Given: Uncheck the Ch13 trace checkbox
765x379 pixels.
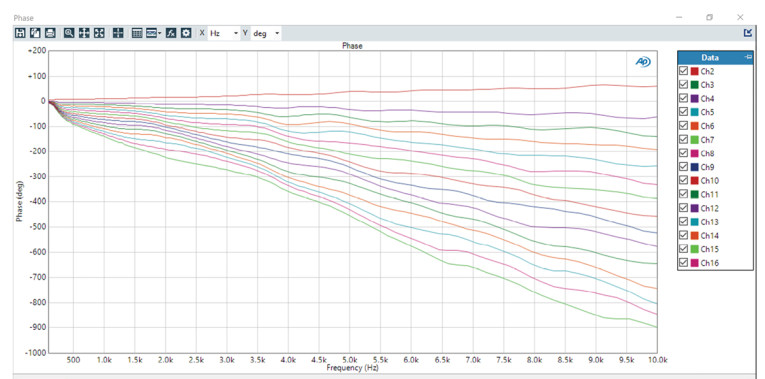Looking at the screenshot, I should [x=684, y=221].
